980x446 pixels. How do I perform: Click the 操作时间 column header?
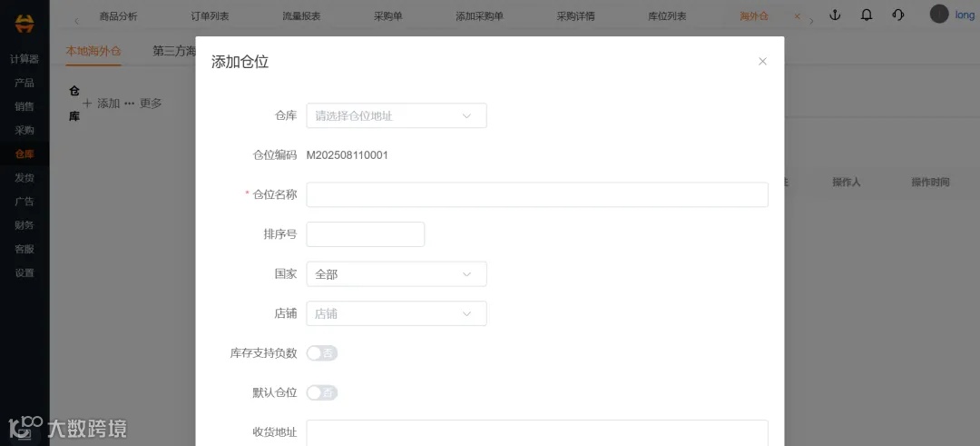click(930, 182)
